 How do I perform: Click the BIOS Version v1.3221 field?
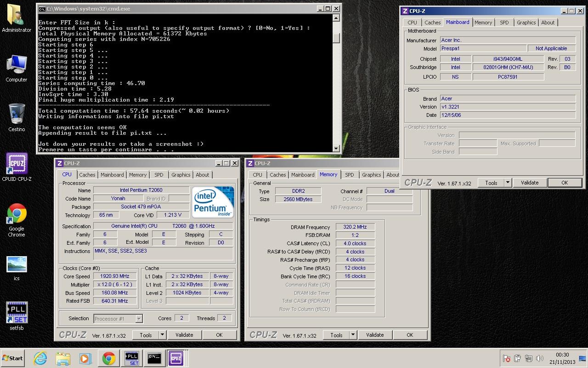pyautogui.click(x=508, y=107)
